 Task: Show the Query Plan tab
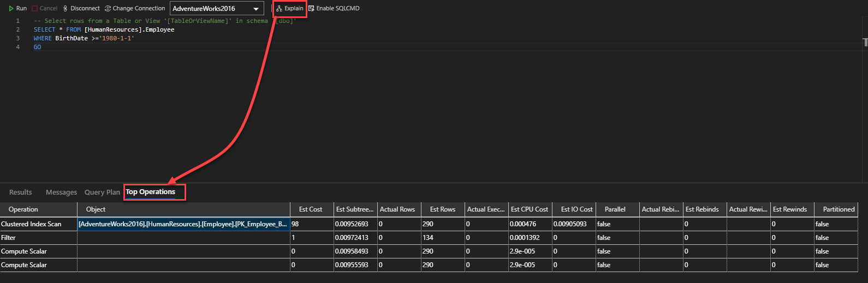tap(102, 192)
